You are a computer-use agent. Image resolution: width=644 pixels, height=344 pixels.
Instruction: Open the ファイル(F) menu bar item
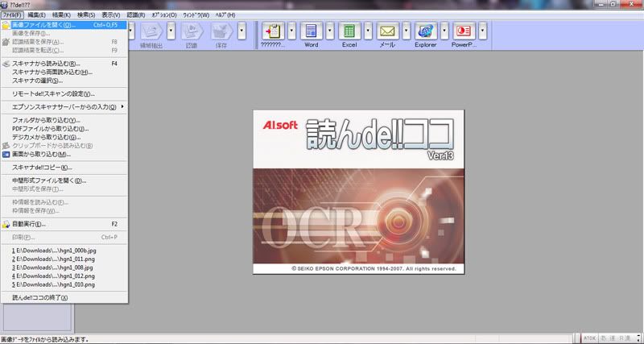pyautogui.click(x=12, y=15)
